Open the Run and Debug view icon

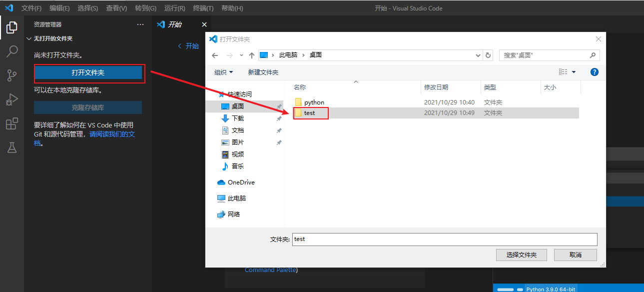(x=11, y=99)
